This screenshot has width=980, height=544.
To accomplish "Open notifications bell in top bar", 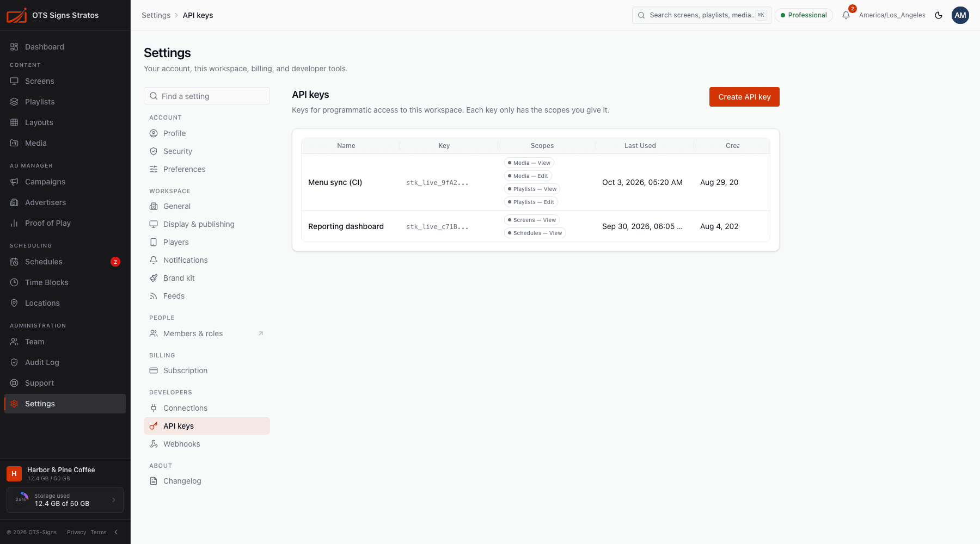I will click(x=846, y=15).
